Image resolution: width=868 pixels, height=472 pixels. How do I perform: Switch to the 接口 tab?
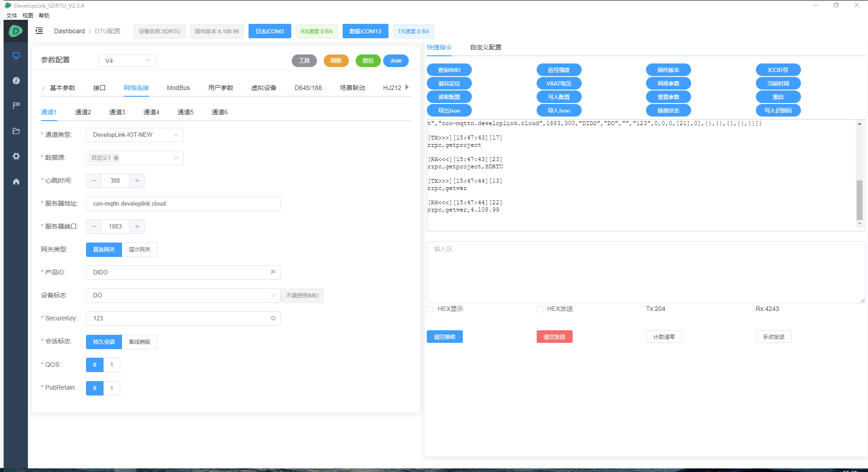tap(99, 88)
